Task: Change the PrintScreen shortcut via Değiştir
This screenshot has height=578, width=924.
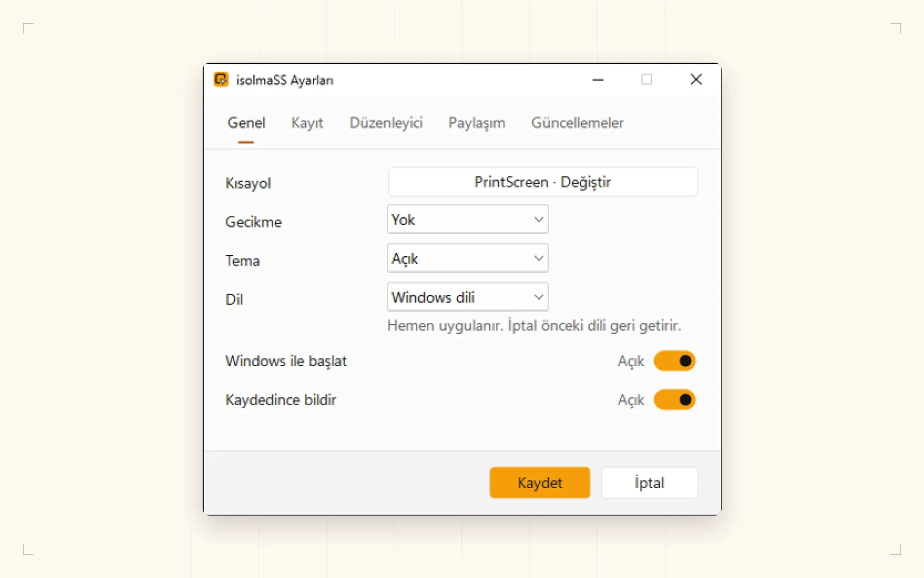Action: pyautogui.click(x=543, y=182)
